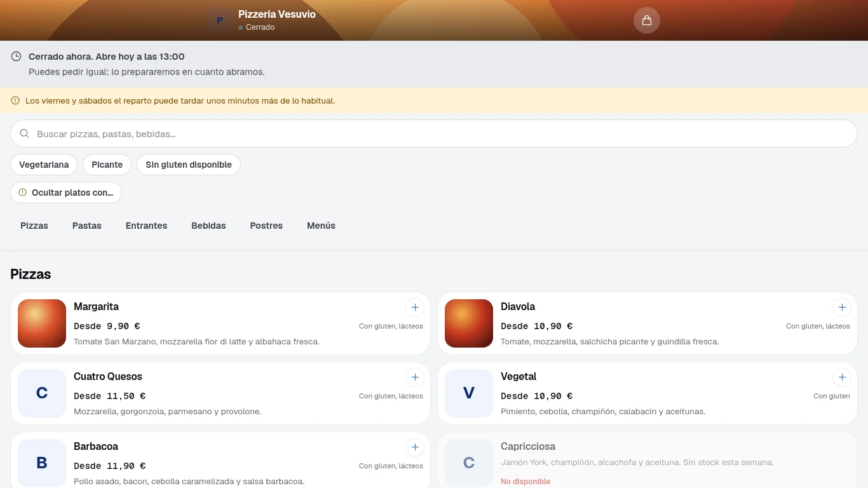Image resolution: width=868 pixels, height=488 pixels.
Task: Click the clock icon beside closed notice
Action: pos(17,57)
